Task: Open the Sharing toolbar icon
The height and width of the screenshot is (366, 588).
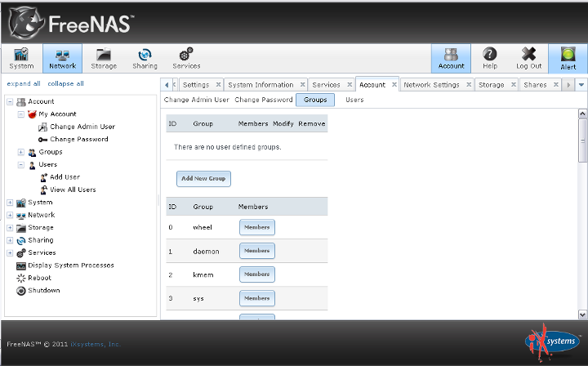Action: pos(145,59)
